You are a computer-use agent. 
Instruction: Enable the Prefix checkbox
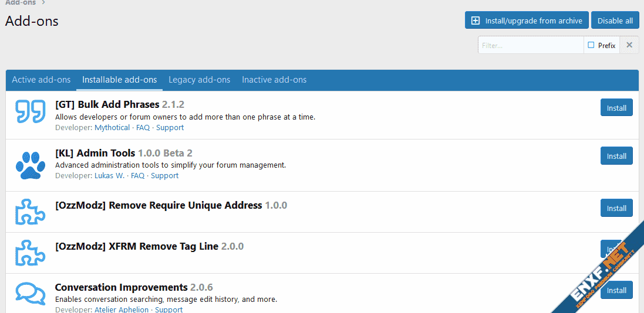pyautogui.click(x=591, y=45)
